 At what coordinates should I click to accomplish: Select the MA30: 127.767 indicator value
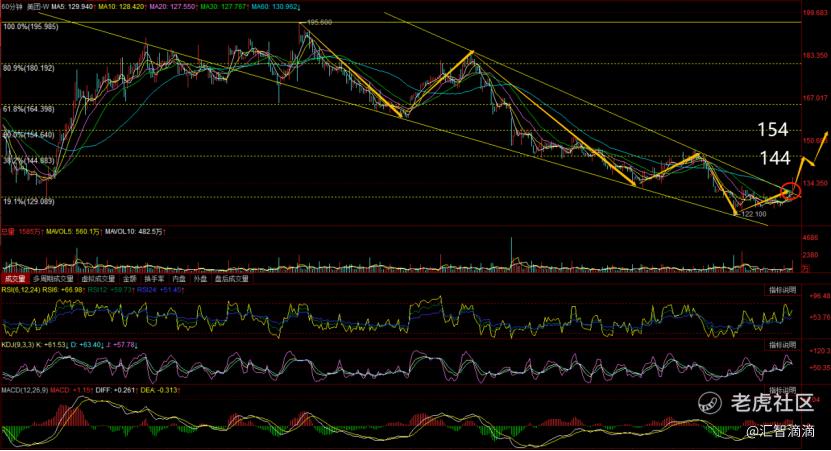click(x=225, y=7)
